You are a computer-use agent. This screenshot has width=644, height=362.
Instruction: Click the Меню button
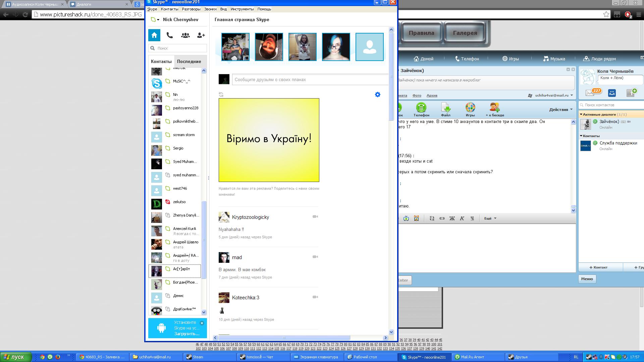coord(587,279)
